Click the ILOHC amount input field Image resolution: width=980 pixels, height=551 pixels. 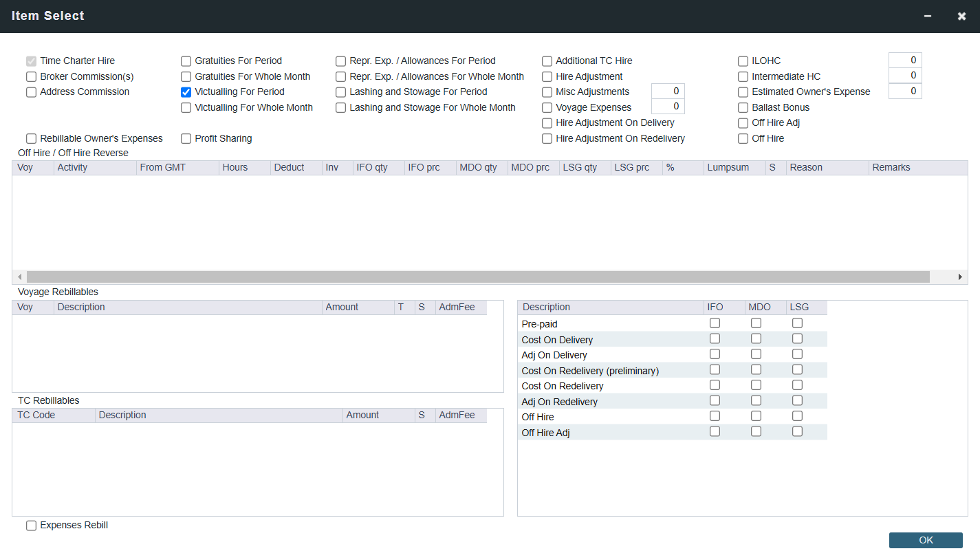905,61
